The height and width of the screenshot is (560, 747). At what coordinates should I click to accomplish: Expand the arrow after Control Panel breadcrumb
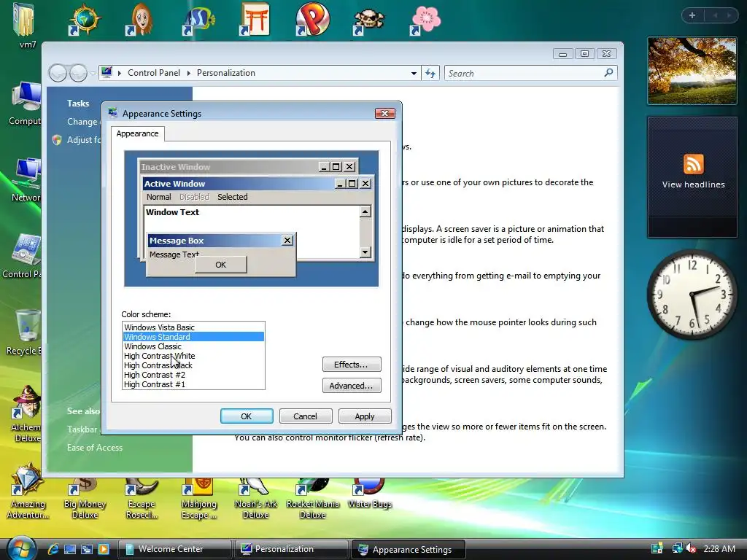pos(189,73)
